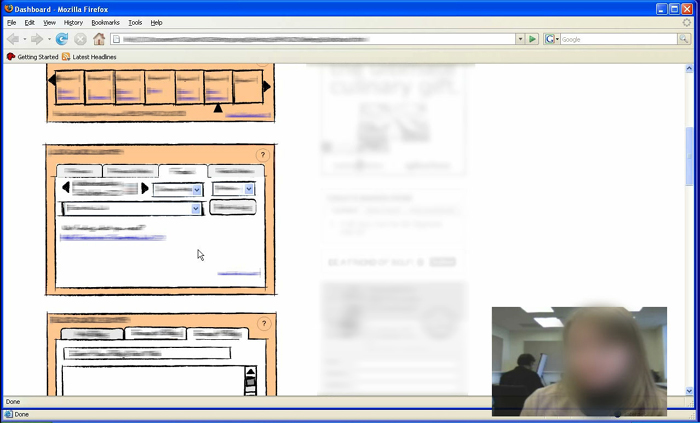Click the search magnifier button
Viewport: 700px width, 423px height.
[683, 39]
